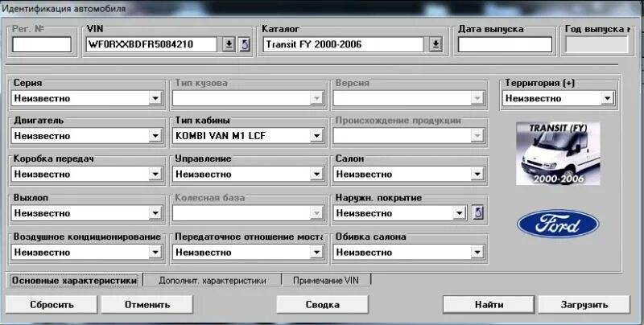Click the Найти button
644x325 pixels.
pos(489,305)
